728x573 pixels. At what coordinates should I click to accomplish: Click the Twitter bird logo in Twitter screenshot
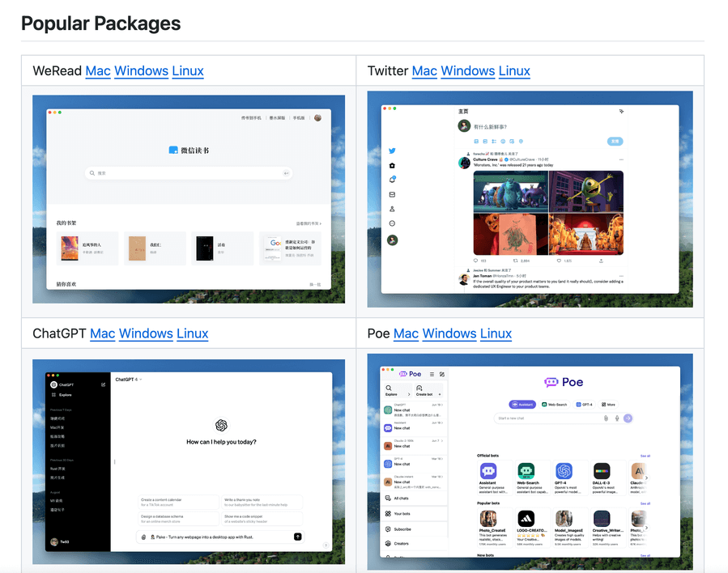392,151
